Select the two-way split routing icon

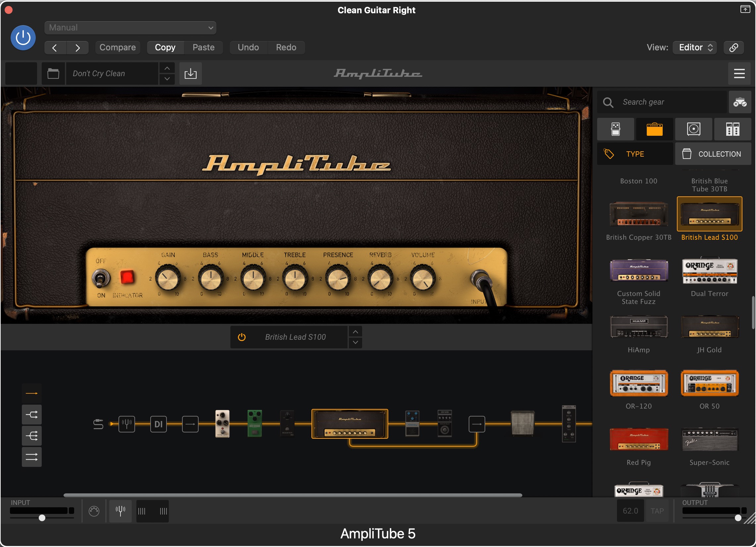tap(32, 415)
